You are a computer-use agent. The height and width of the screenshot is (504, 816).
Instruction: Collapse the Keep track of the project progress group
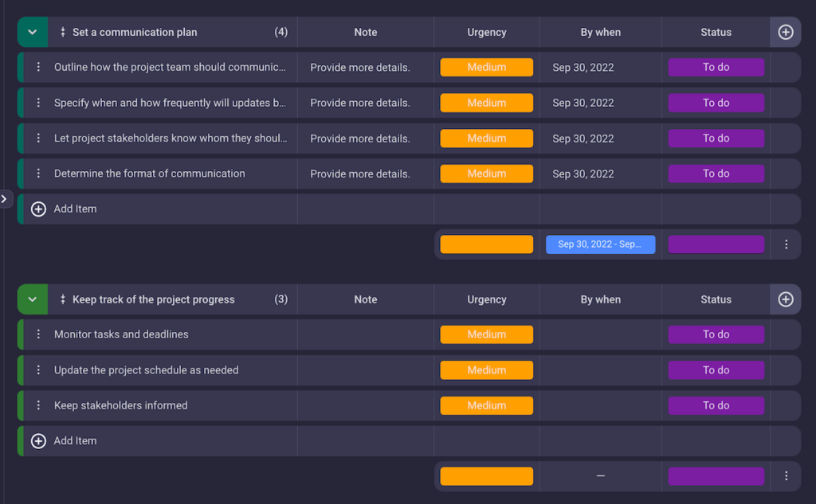click(x=32, y=299)
